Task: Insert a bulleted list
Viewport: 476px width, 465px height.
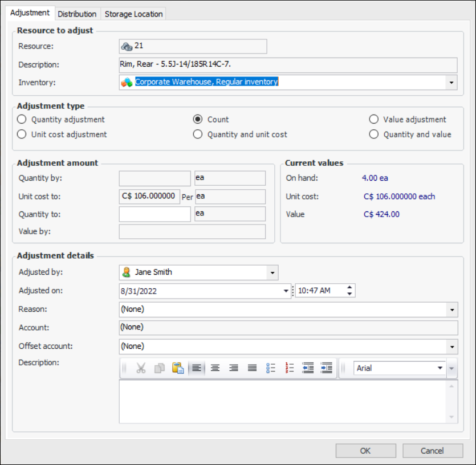Action: (x=271, y=368)
